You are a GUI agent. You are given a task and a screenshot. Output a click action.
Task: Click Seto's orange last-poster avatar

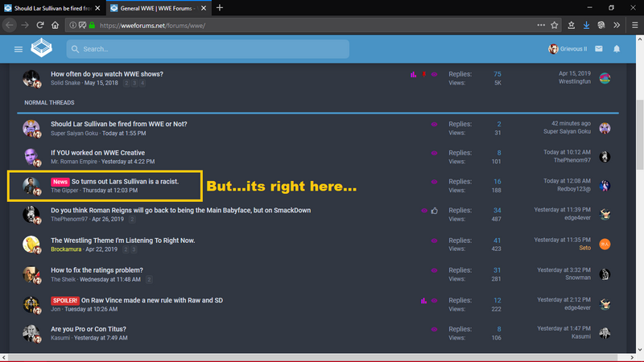coord(605,245)
